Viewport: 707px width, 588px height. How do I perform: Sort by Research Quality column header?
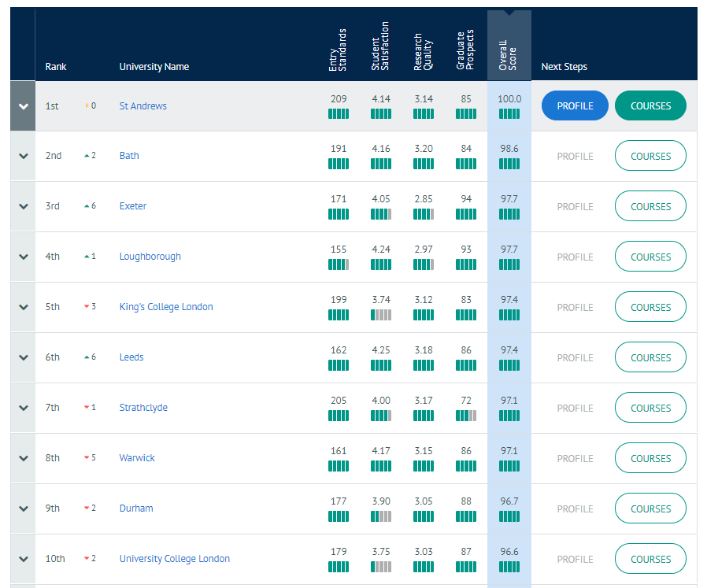[x=423, y=52]
